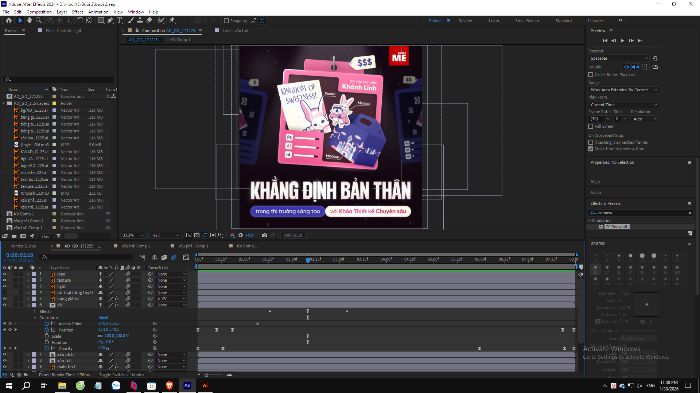The height and width of the screenshot is (393, 700).
Task: Toggle 'If caching, play cached frames' checkbox
Action: 591,142
